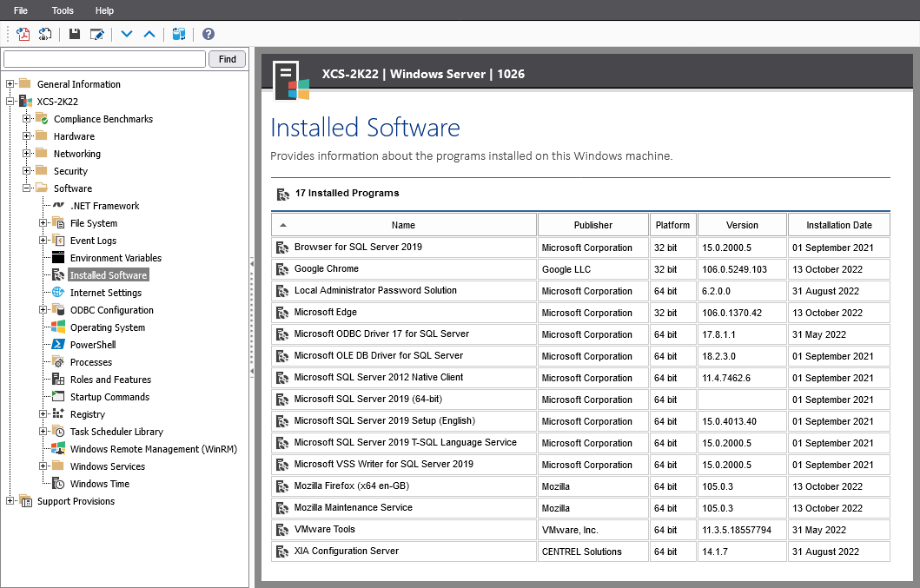Screen dimensions: 920x588
Task: Expand the ODBC Configuration node
Action: pos(43,310)
